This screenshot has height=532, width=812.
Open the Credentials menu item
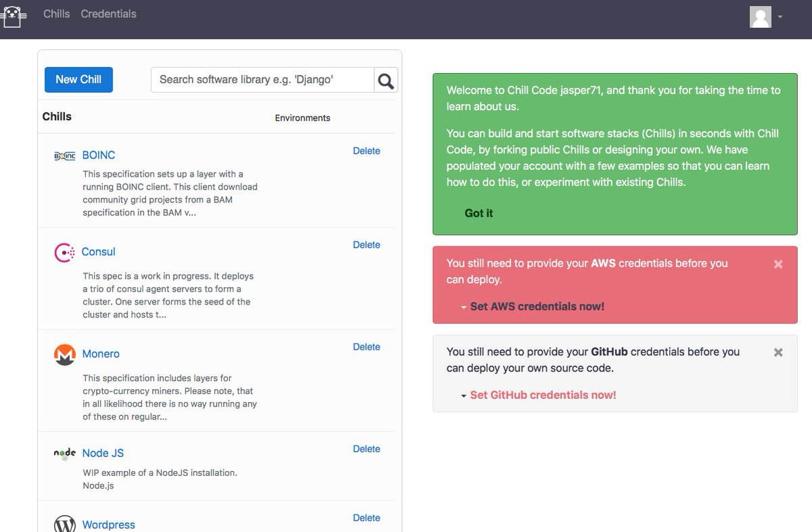108,14
